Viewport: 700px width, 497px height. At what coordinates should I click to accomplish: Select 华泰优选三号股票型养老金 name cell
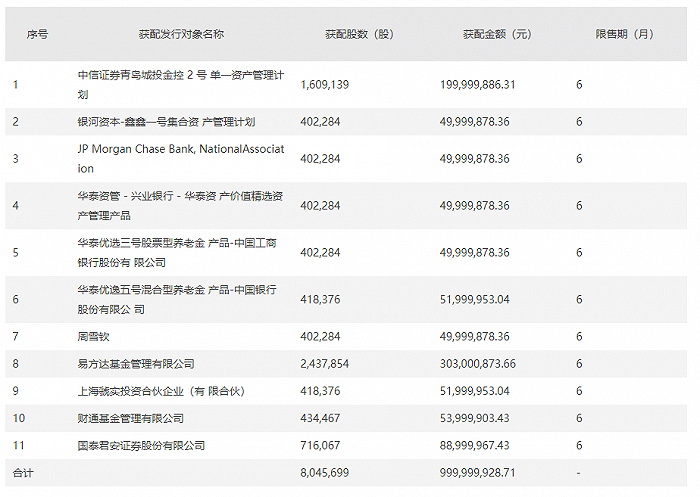tap(177, 252)
